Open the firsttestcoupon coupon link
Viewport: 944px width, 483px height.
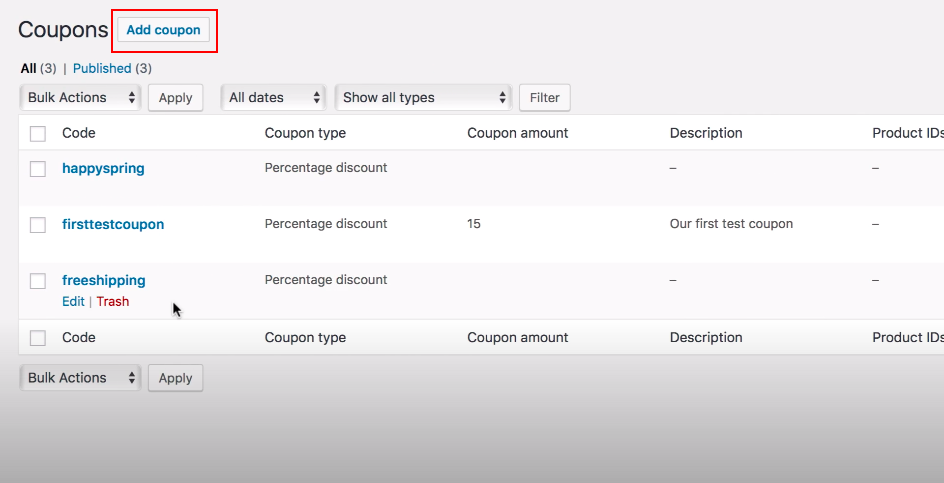tap(113, 224)
